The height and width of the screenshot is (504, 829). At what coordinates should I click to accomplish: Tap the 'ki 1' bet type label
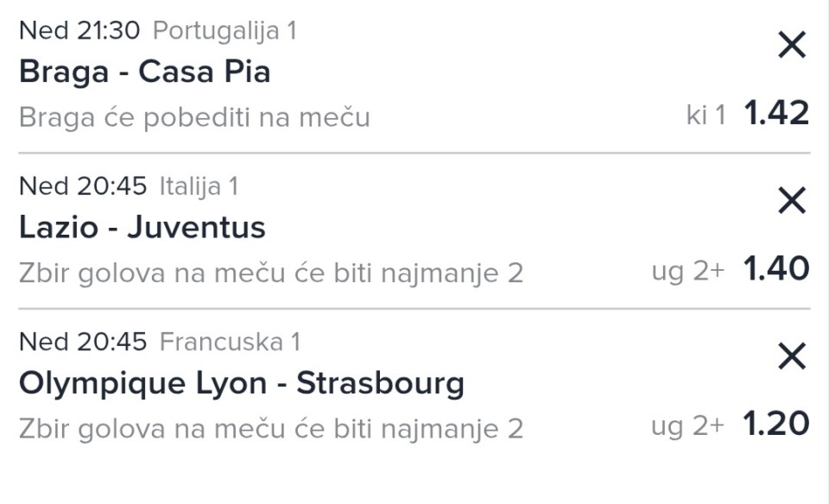click(706, 116)
